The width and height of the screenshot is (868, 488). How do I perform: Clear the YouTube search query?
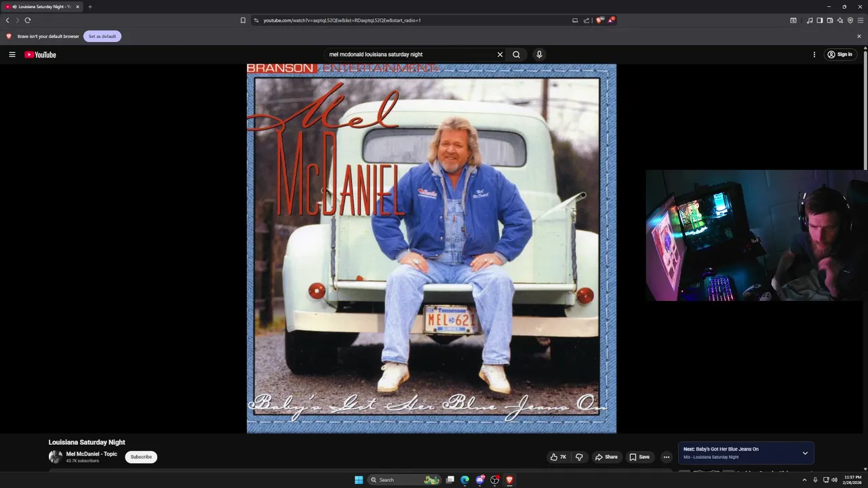pos(500,55)
